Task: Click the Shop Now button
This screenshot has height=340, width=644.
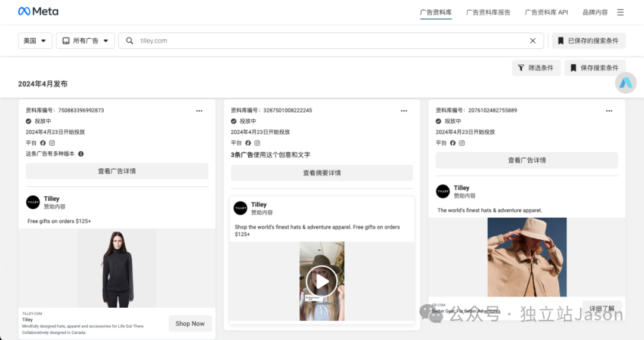Action: coord(190,323)
